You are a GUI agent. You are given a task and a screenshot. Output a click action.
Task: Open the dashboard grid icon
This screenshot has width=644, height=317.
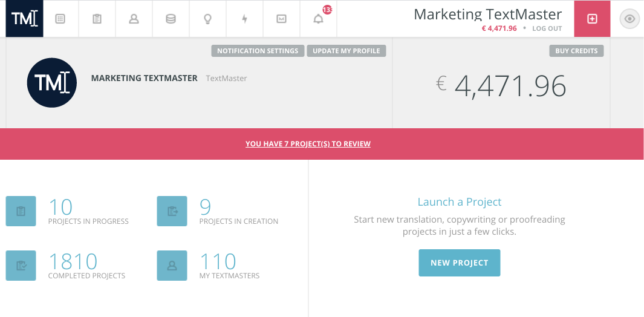pyautogui.click(x=60, y=19)
